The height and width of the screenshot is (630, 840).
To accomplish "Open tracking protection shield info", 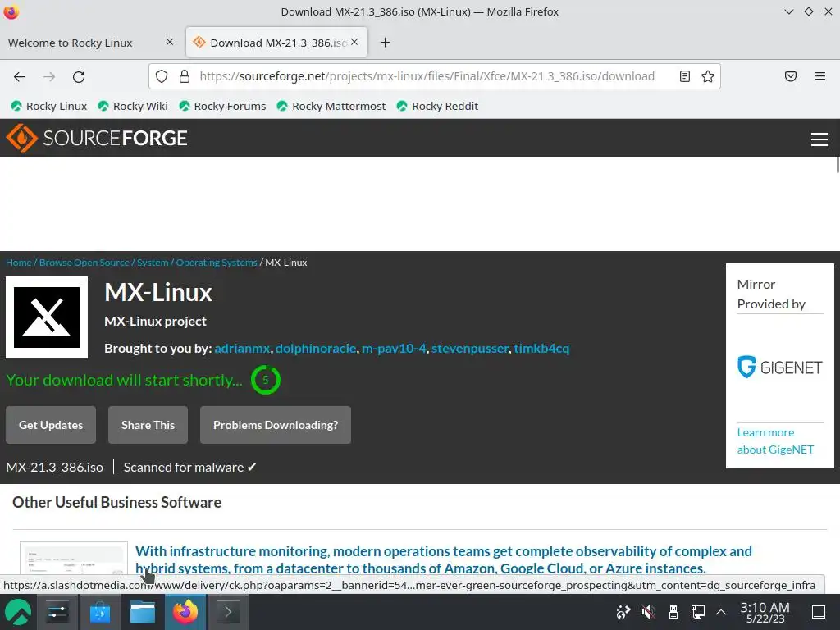I will pyautogui.click(x=162, y=76).
